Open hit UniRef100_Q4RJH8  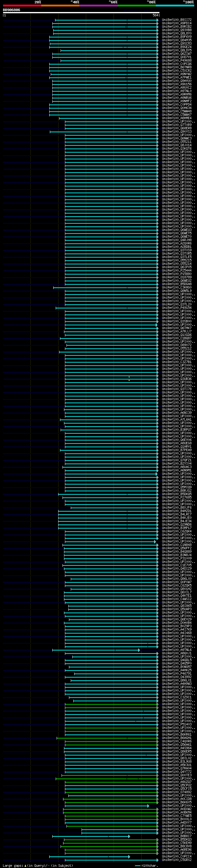point(176,240)
